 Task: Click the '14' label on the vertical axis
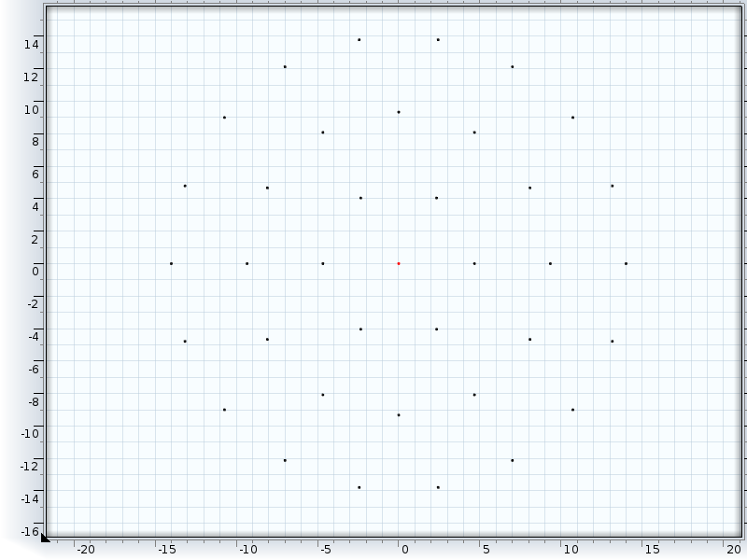32,45
